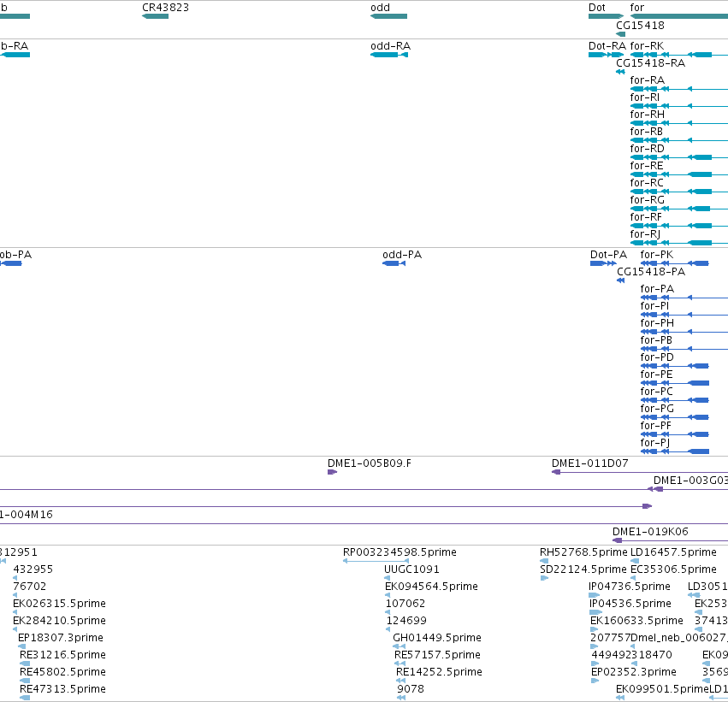Click EST feature 124699
This screenshot has width=728, height=702.
(x=388, y=629)
